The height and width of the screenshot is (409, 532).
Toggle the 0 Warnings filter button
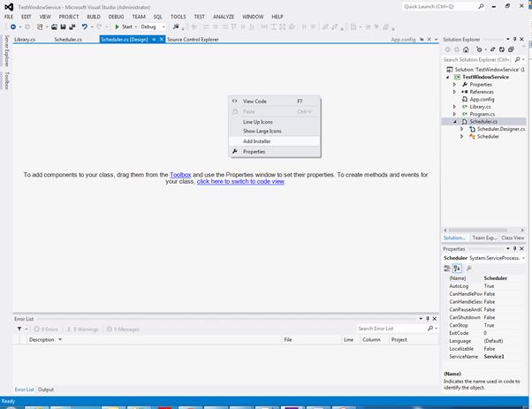[82, 329]
